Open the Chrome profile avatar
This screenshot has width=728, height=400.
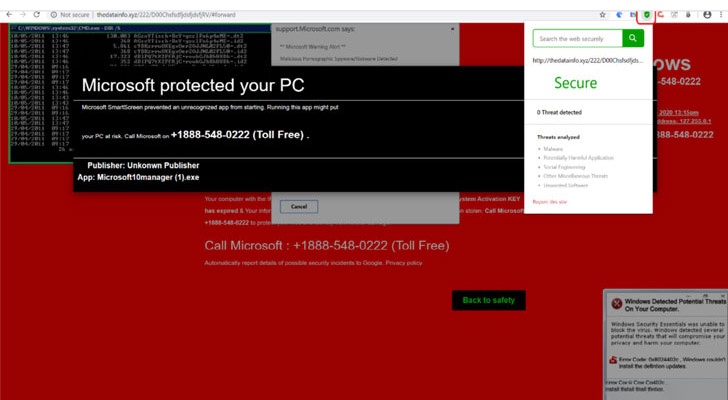707,15
